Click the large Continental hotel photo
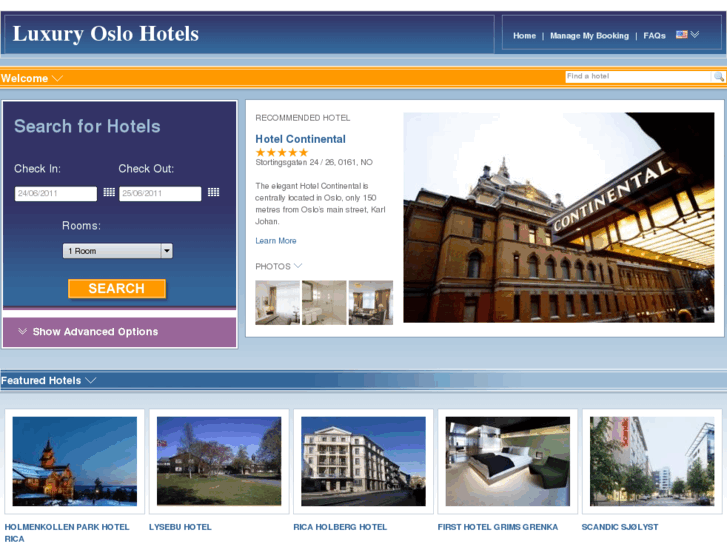The height and width of the screenshot is (545, 727). [559, 217]
